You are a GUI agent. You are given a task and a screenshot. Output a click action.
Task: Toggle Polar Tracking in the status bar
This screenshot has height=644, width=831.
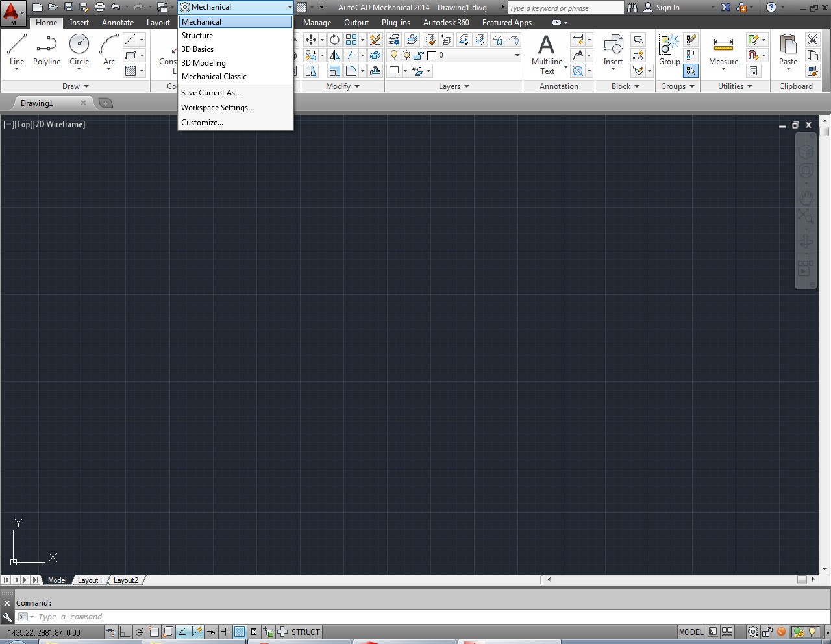pos(140,632)
